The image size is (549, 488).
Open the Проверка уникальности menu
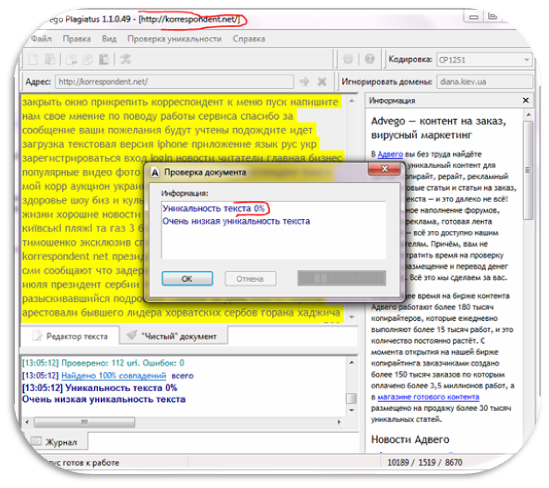174,39
